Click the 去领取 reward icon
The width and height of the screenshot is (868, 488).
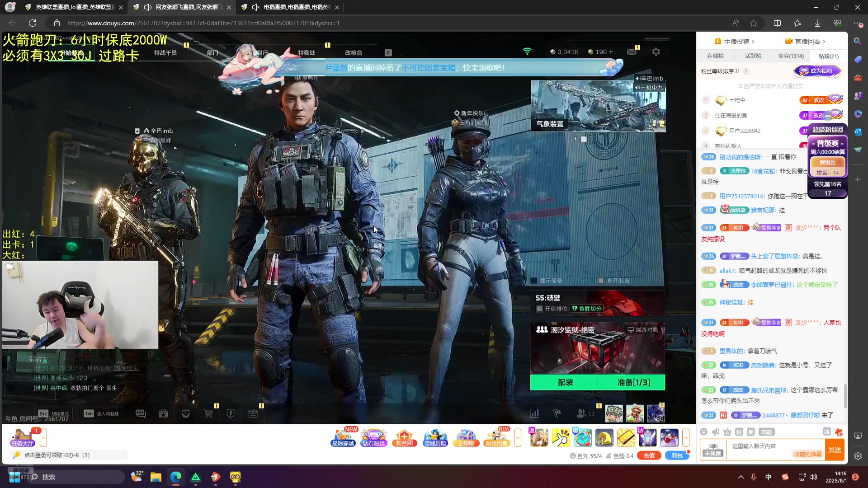(466, 437)
